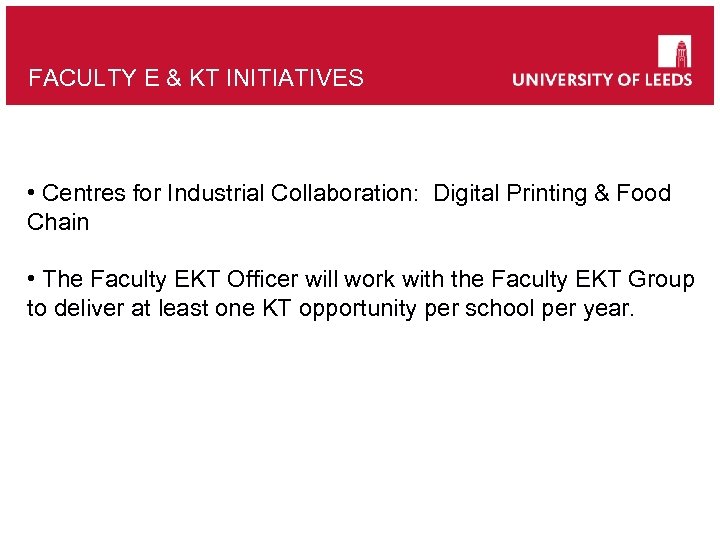Click the second bullet point marker
Image resolution: width=720 pixels, height=540 pixels.
[32, 278]
